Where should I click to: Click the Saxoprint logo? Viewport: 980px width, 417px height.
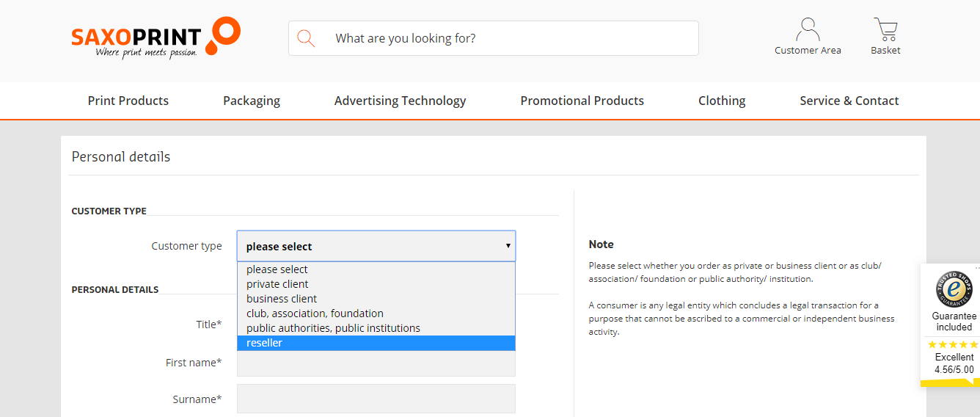click(x=156, y=38)
